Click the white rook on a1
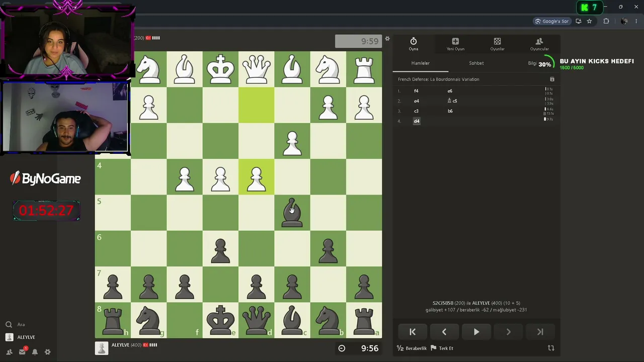The width and height of the screenshot is (644, 362). tap(364, 69)
